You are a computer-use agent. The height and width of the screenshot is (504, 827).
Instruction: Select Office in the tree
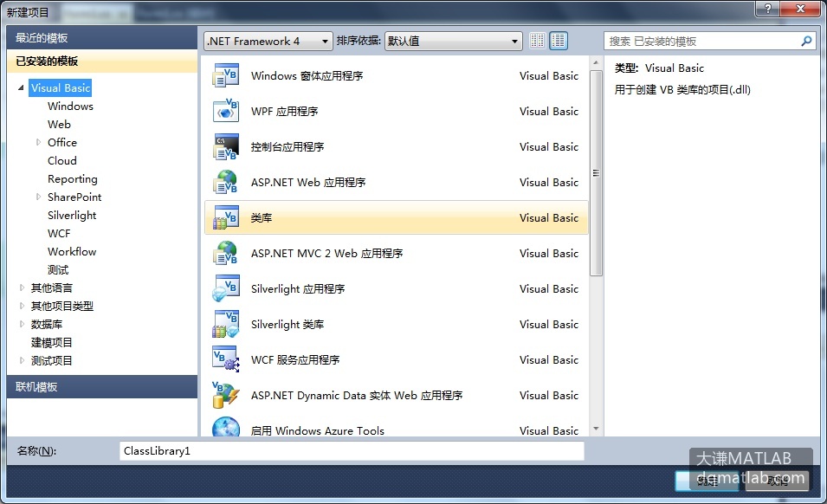click(x=62, y=142)
